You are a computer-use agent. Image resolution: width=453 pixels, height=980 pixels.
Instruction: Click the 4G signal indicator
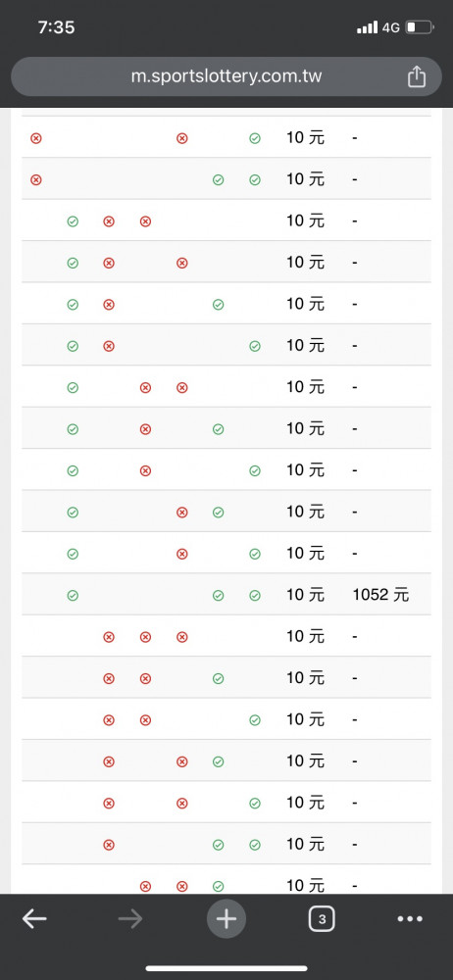391,27
